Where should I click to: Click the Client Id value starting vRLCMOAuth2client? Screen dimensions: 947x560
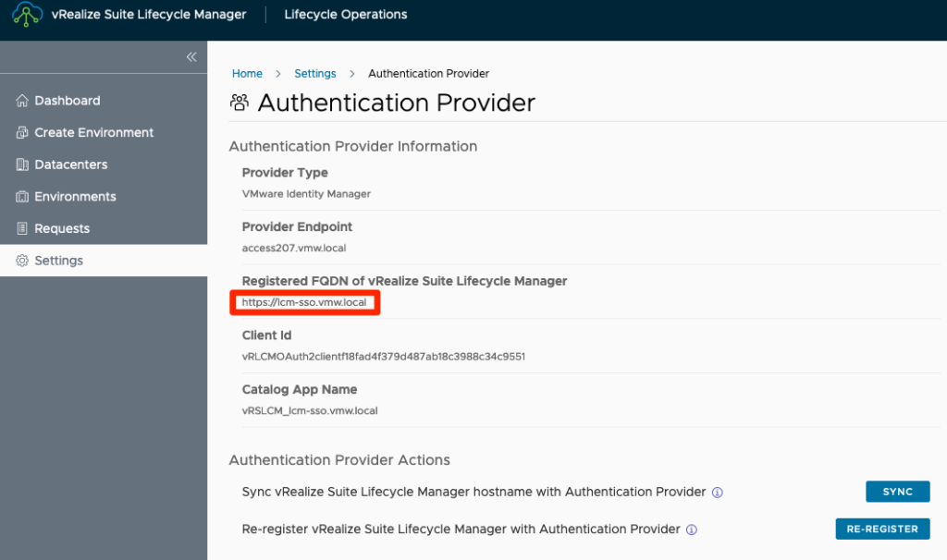tap(384, 357)
